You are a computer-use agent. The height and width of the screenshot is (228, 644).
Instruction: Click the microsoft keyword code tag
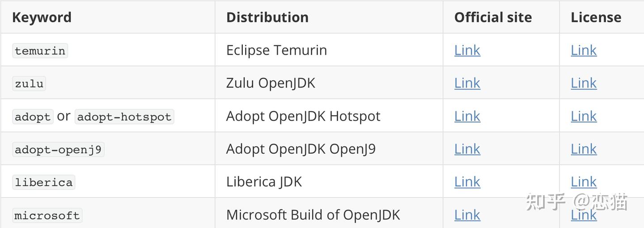47,215
